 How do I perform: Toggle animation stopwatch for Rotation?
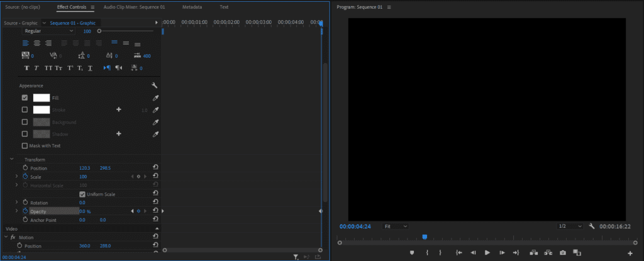pos(25,203)
